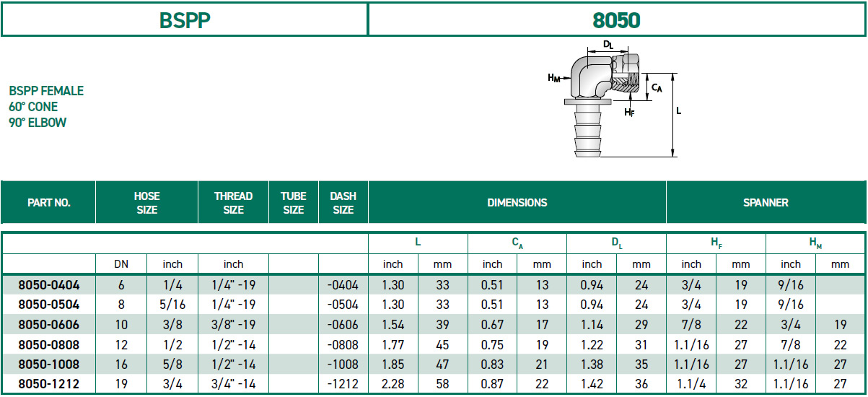Image resolution: width=868 pixels, height=397 pixels.
Task: Click HM mm value 22
Action: click(x=841, y=344)
